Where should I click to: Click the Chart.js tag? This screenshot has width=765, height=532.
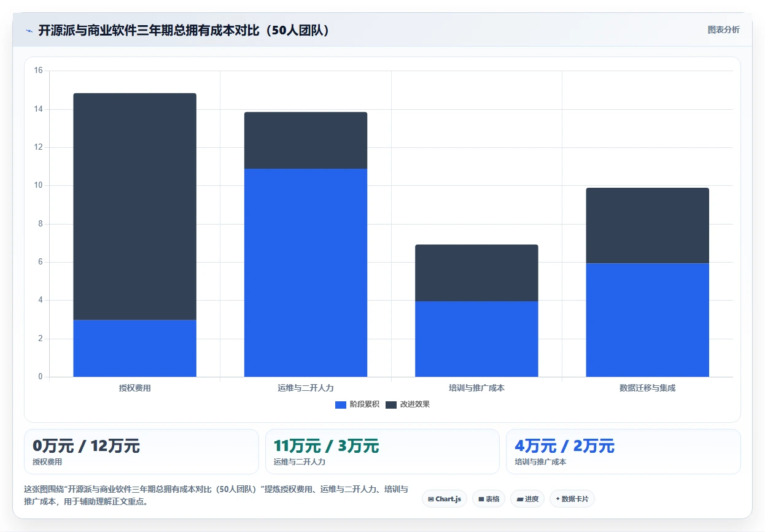point(445,499)
